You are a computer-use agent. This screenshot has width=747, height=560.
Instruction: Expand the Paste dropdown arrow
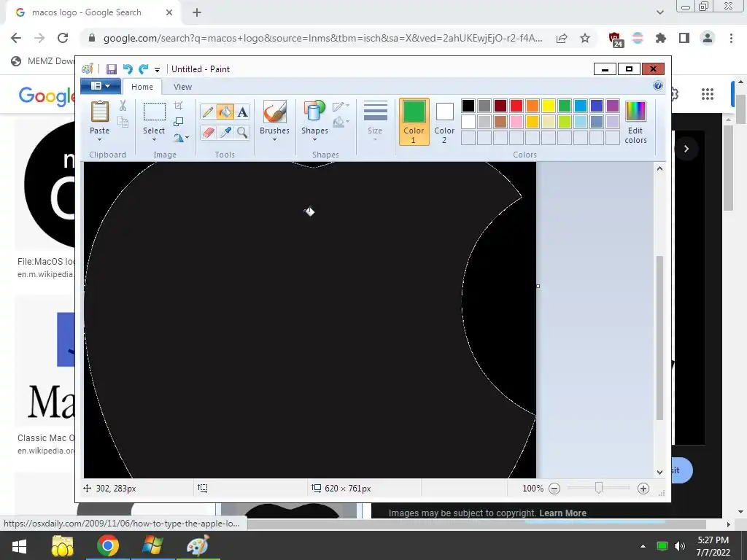(99, 139)
